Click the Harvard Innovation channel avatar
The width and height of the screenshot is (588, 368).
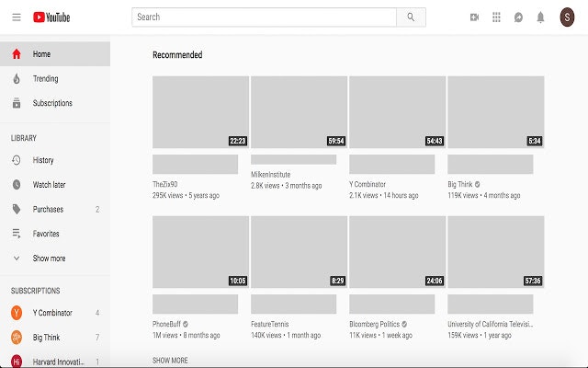(x=17, y=362)
